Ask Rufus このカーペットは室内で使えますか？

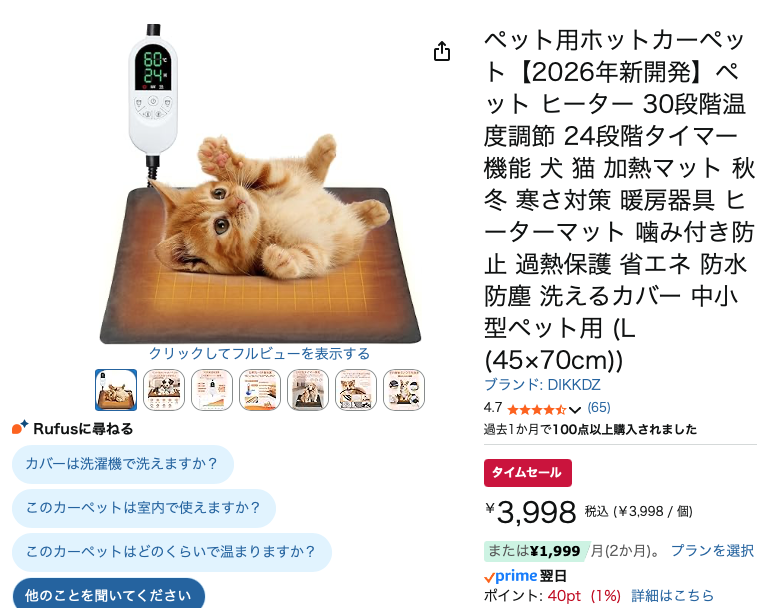coord(144,508)
